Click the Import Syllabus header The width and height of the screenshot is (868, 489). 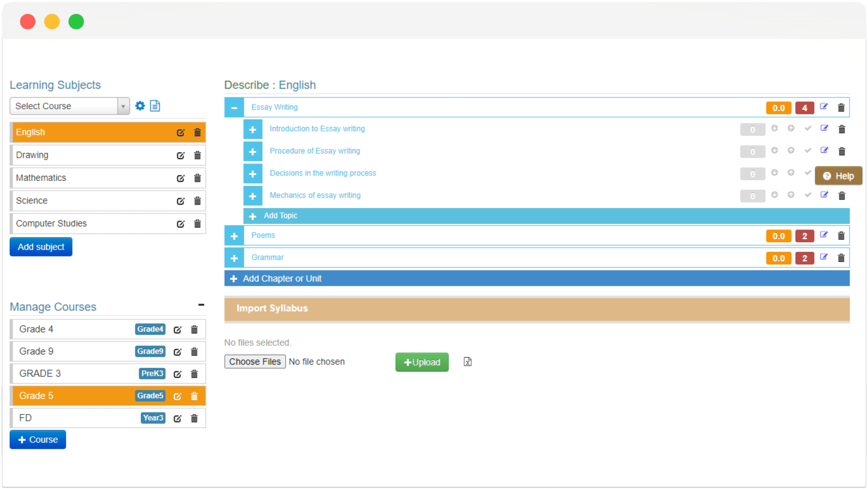(537, 309)
